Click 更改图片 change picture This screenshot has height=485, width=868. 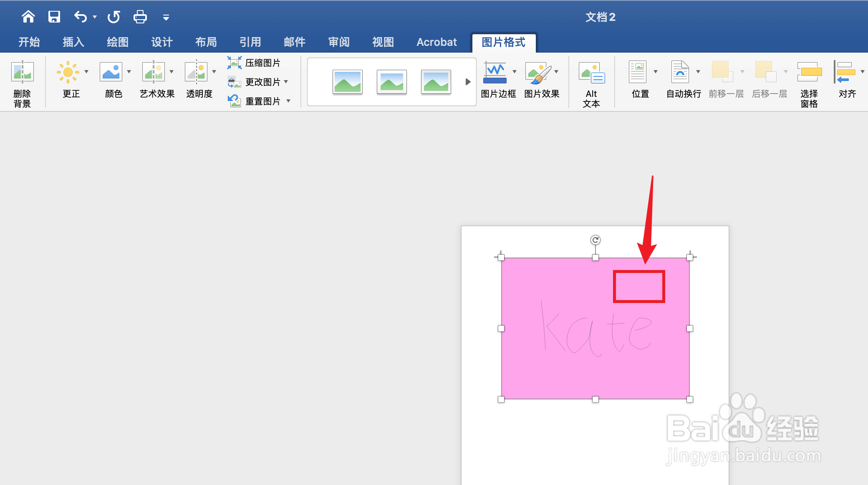[x=254, y=82]
